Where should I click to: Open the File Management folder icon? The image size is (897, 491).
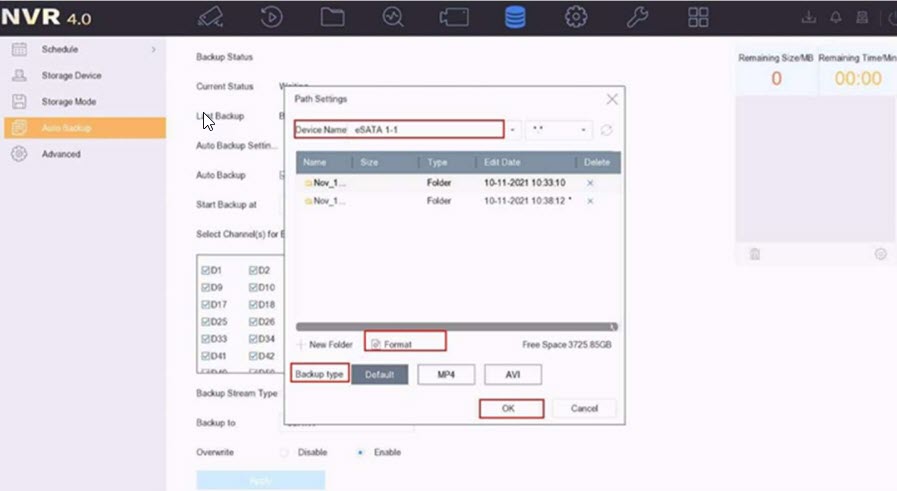(332, 17)
